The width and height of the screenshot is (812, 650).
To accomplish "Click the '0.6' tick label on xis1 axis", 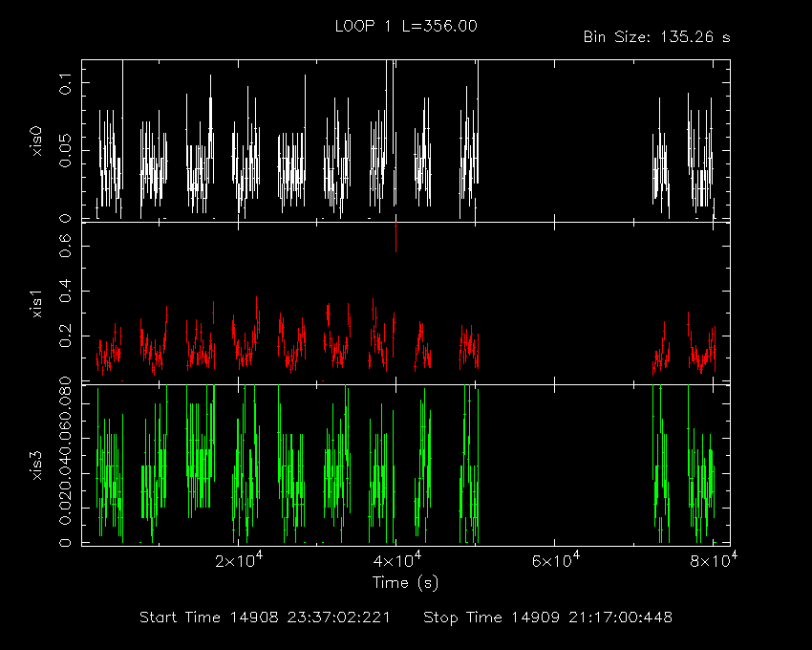I will (65, 245).
